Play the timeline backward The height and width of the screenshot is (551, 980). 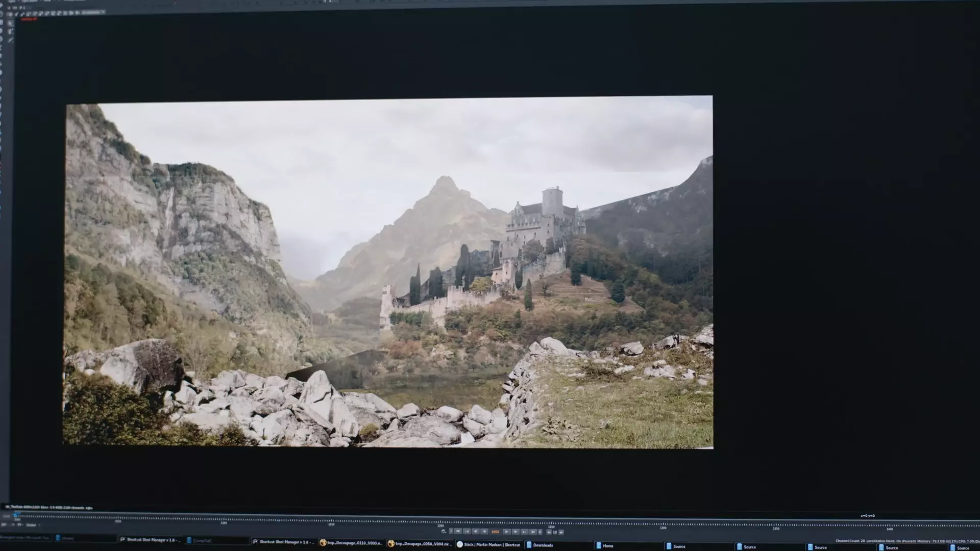coord(484,532)
